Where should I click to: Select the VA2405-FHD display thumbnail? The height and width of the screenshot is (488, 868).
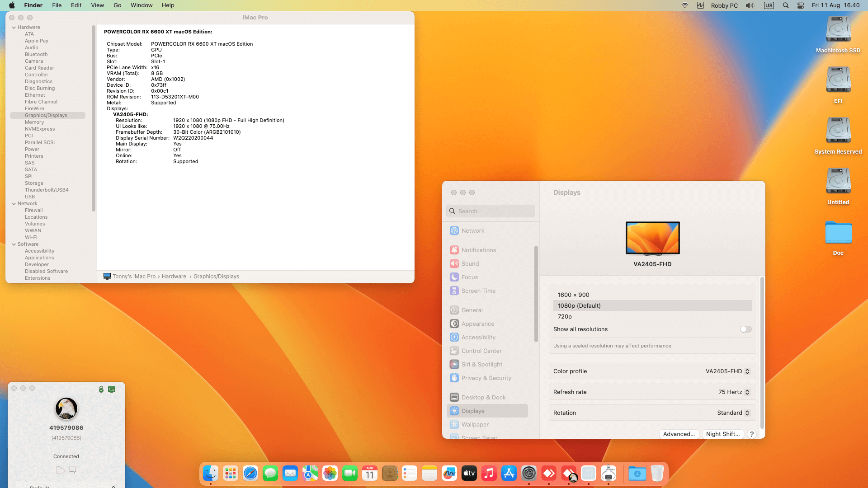point(652,238)
